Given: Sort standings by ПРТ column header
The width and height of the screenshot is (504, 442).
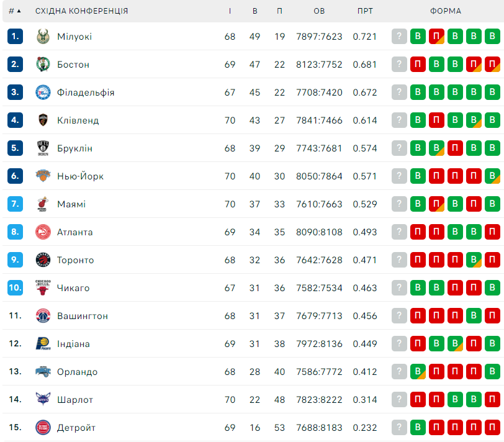Looking at the screenshot, I should click(365, 11).
